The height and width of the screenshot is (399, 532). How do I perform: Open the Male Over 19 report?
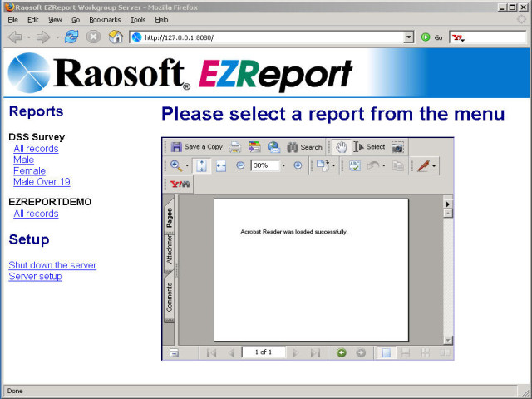click(x=42, y=182)
